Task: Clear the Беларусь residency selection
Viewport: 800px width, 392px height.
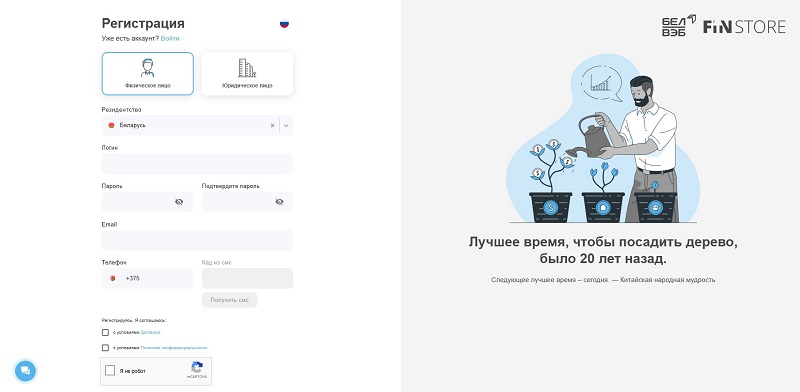Action: pyautogui.click(x=272, y=125)
